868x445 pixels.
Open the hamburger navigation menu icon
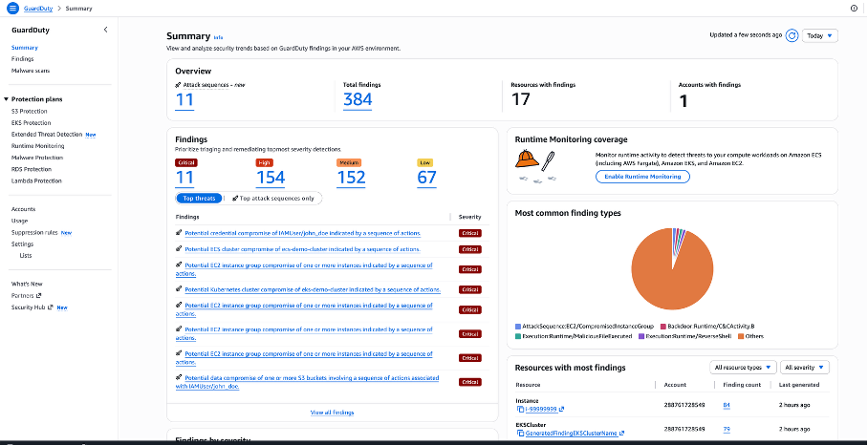[12, 8]
